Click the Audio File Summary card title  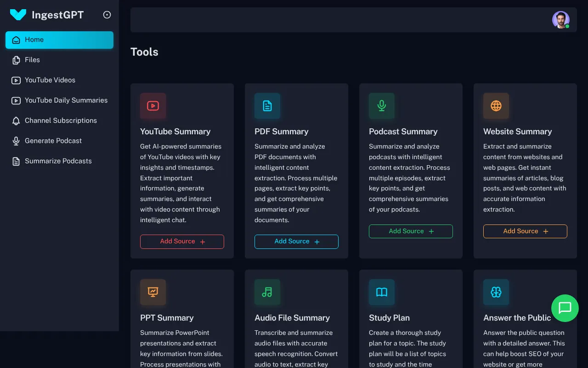click(x=292, y=318)
